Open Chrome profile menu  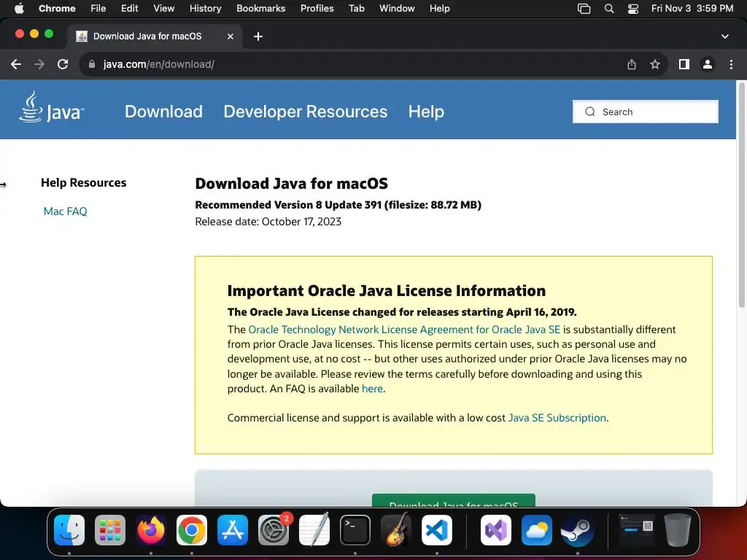tap(708, 64)
